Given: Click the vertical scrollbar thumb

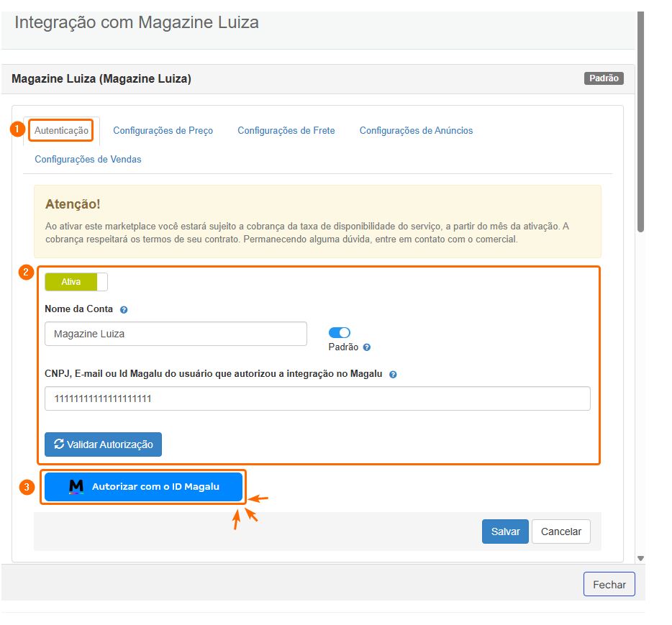Looking at the screenshot, I should pyautogui.click(x=641, y=122).
